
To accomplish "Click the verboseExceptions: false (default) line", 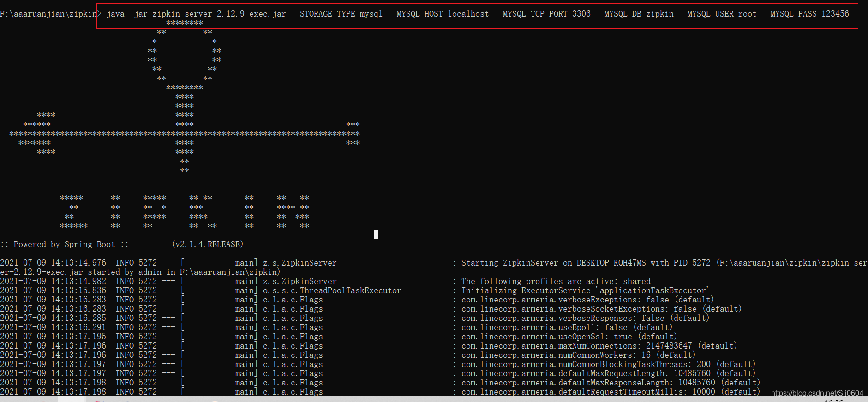I will (x=588, y=300).
